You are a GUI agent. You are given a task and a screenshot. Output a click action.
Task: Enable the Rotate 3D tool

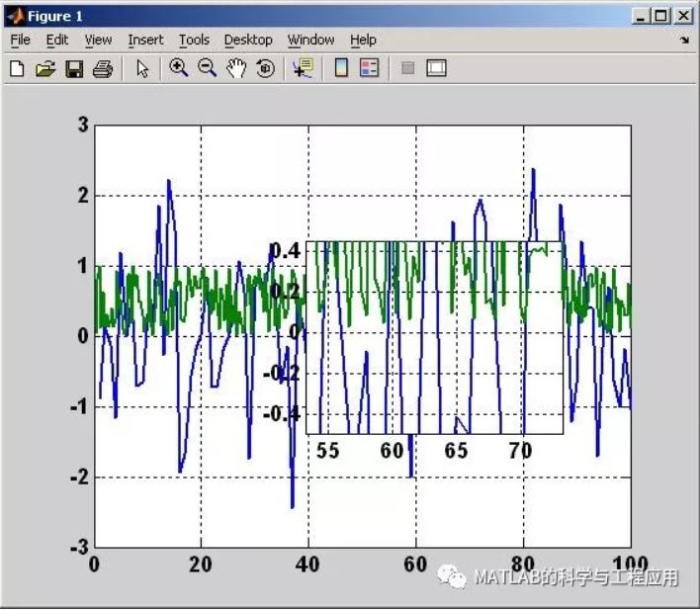(265, 68)
